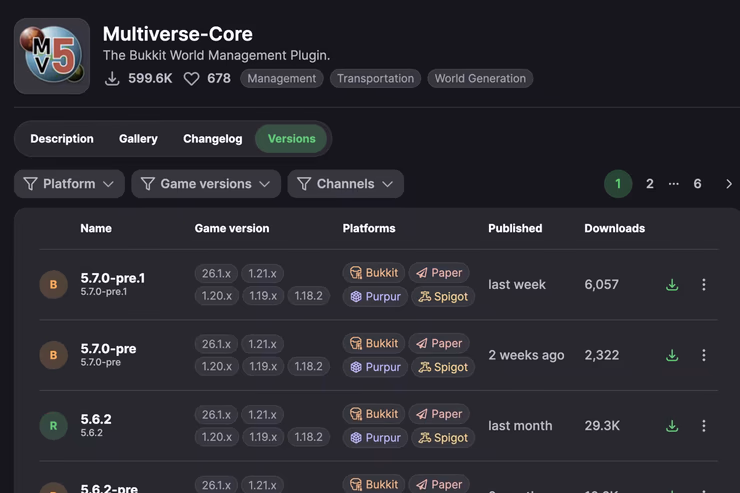Screen dimensions: 740x493
Task: Expand the Channels filter dropdown
Action: (x=345, y=184)
